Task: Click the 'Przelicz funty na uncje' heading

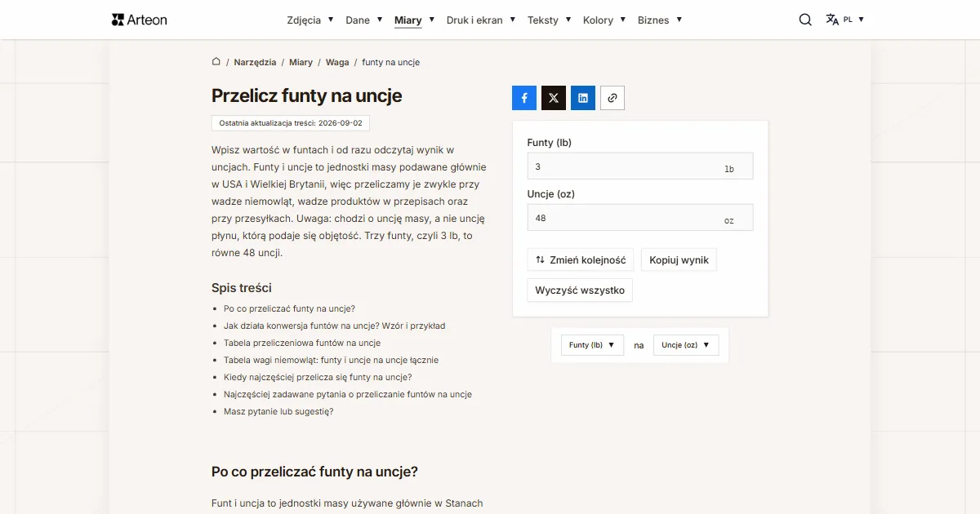Action: [306, 95]
